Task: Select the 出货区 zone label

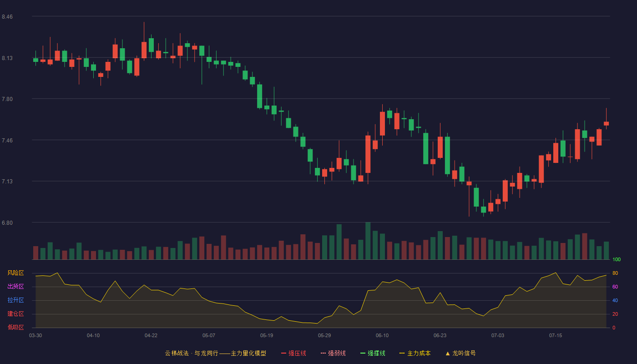Action: tap(15, 287)
